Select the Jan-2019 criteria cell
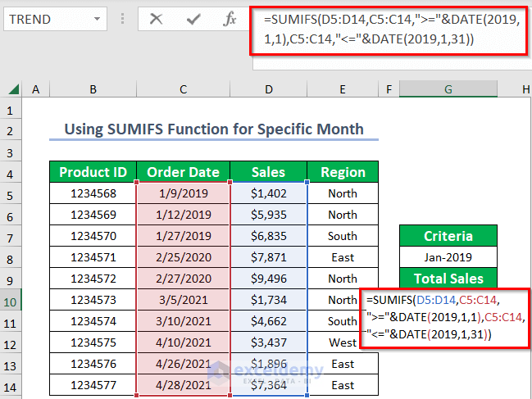This screenshot has width=532, height=399. (448, 257)
